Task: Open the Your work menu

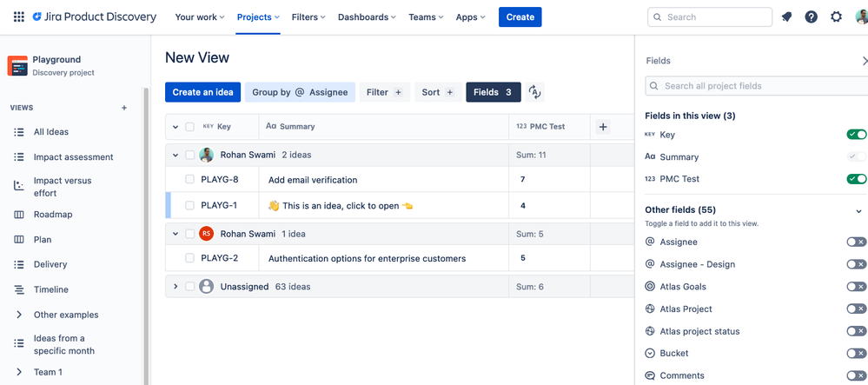Action: pos(200,17)
